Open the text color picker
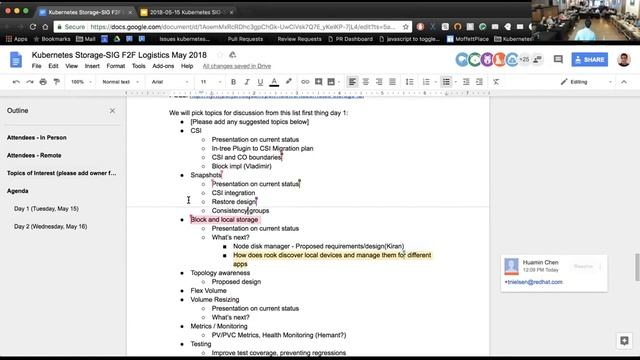640x360 pixels. tap(274, 82)
